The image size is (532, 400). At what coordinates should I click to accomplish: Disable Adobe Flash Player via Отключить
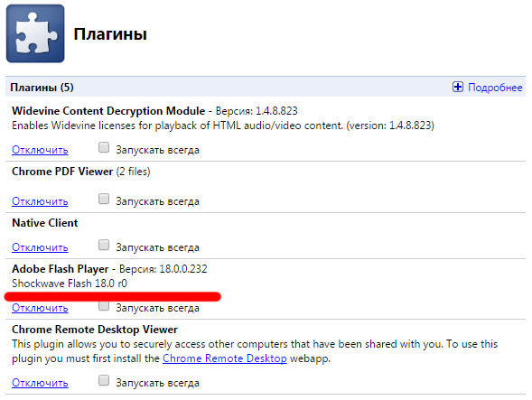[x=40, y=308]
